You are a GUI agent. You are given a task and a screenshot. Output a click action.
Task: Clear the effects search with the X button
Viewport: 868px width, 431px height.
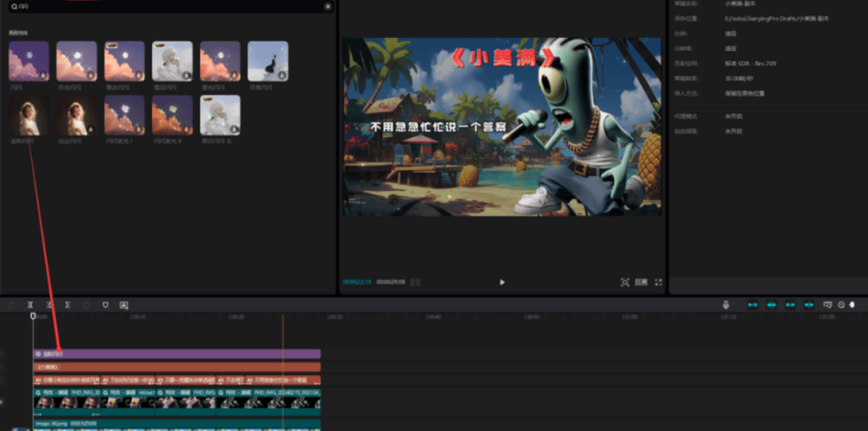click(328, 6)
